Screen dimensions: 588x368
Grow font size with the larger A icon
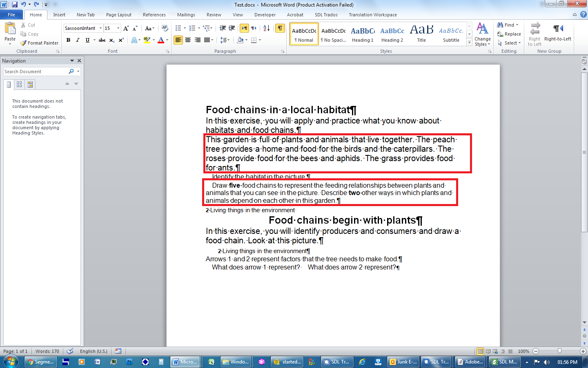tap(126, 28)
